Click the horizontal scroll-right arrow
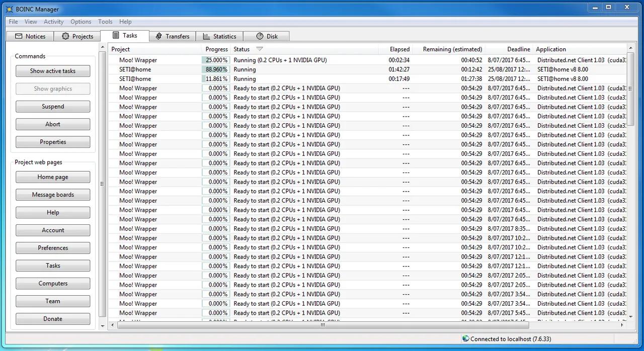Viewport: 644px width, 351px height. coord(622,325)
